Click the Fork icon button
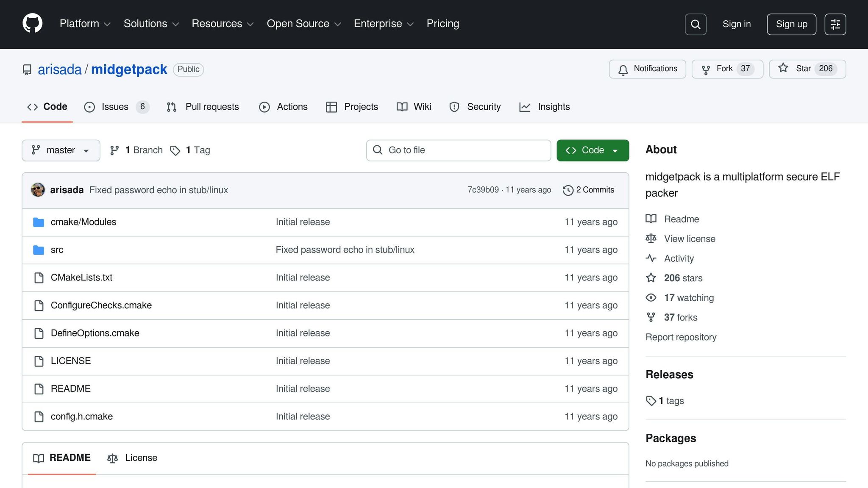868x488 pixels. (706, 69)
